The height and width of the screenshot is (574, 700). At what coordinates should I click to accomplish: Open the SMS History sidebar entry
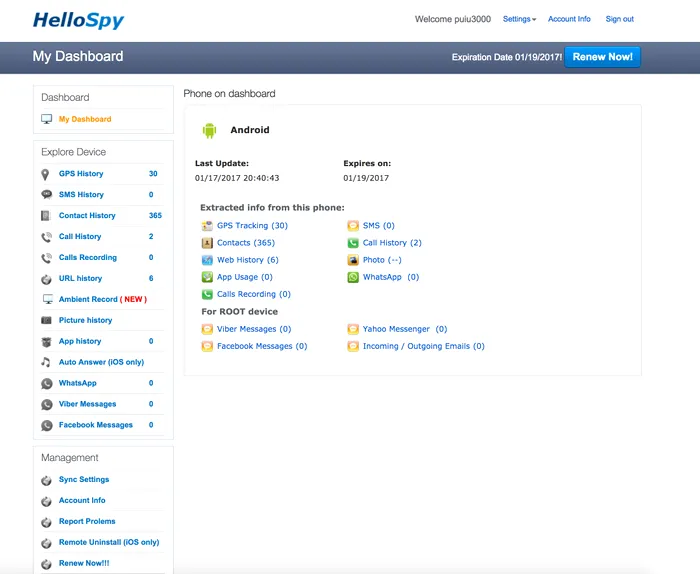click(81, 195)
